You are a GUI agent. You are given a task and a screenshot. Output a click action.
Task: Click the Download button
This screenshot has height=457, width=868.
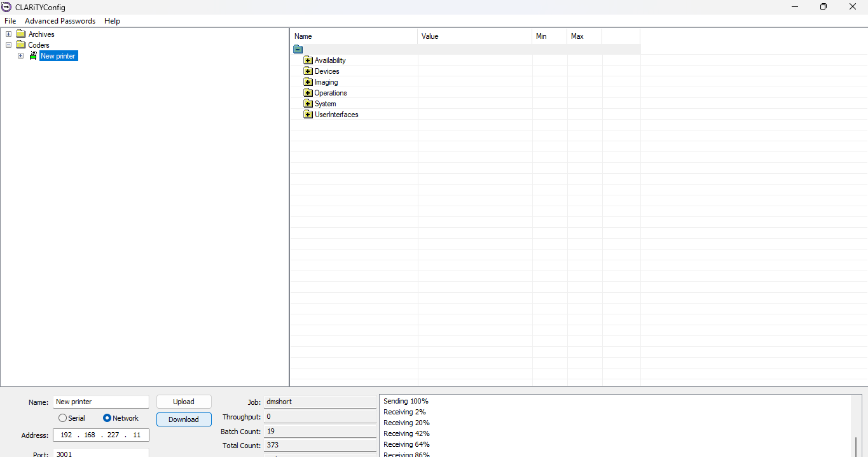pos(184,419)
